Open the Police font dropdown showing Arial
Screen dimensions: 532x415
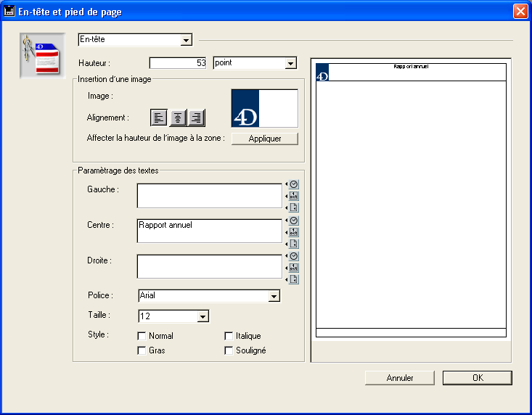(x=274, y=296)
